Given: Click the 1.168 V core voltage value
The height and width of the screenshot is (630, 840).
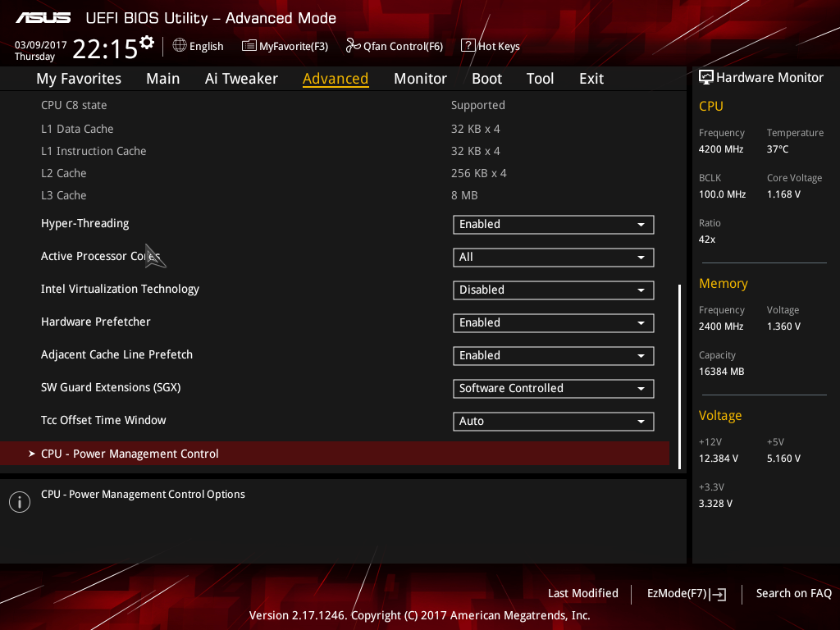Looking at the screenshot, I should point(783,194).
